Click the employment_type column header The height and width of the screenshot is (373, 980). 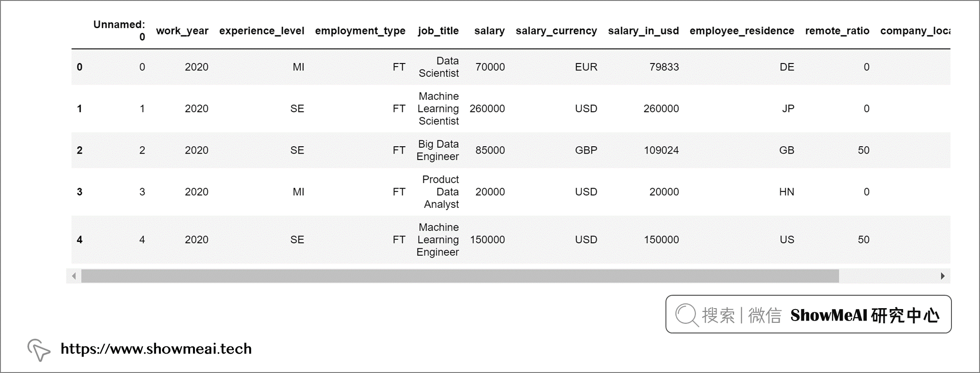tap(360, 31)
